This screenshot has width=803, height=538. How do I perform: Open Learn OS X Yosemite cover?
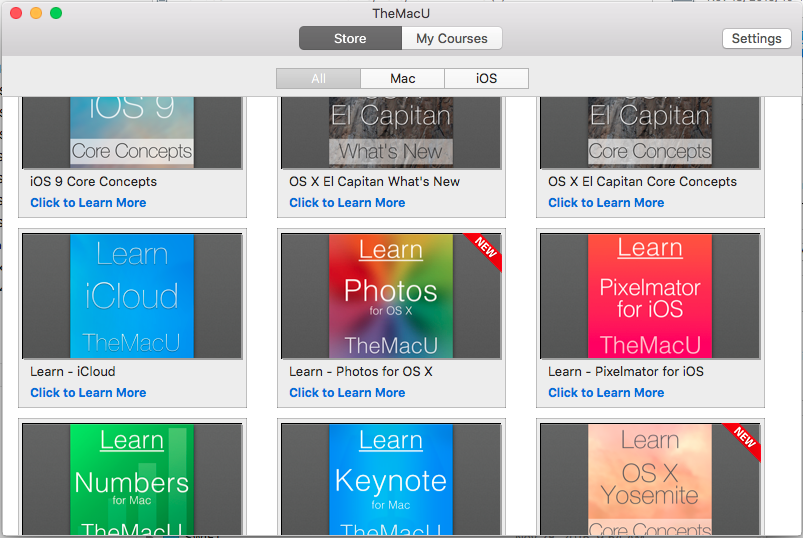point(650,479)
